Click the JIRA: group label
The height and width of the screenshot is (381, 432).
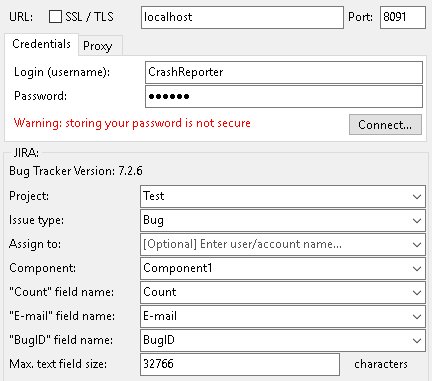pos(26,153)
